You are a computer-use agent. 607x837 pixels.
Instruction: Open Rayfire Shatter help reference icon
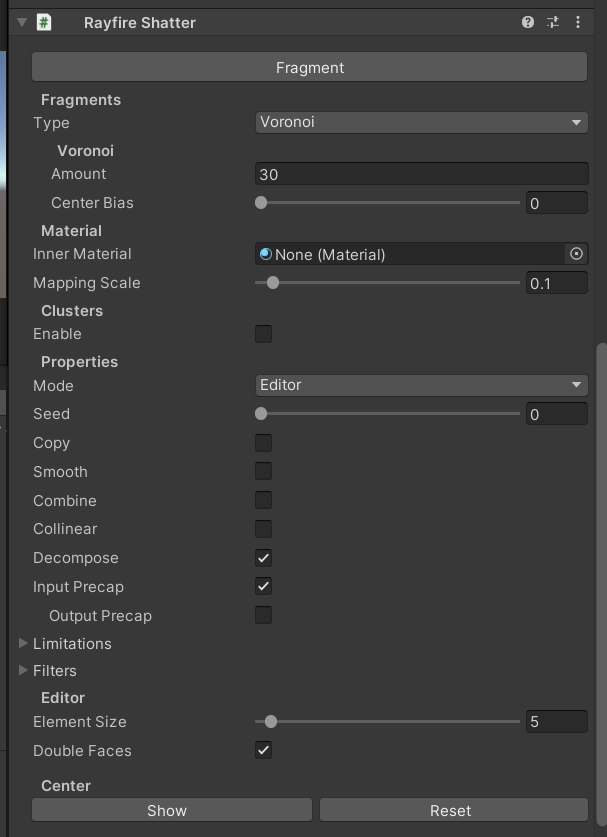pos(527,22)
